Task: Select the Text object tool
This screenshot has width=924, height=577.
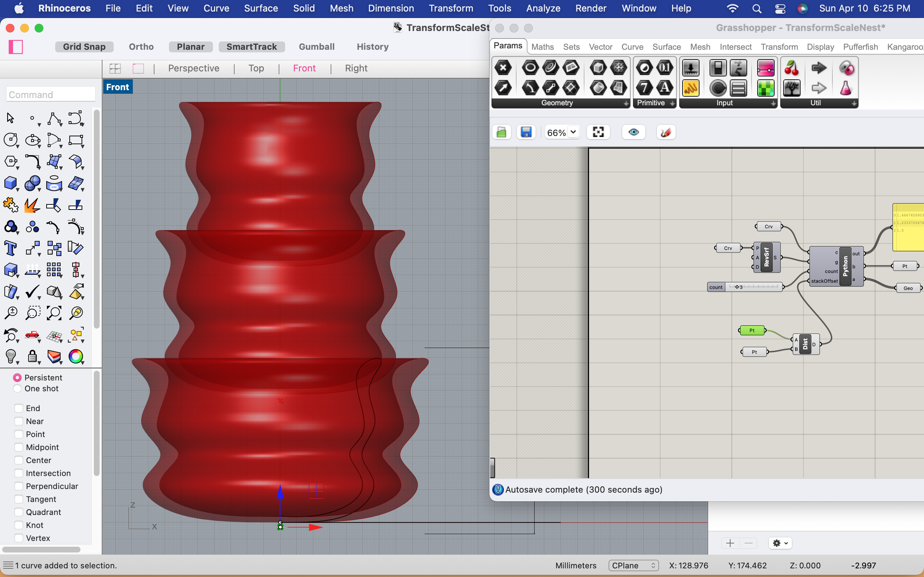Action: click(x=10, y=248)
